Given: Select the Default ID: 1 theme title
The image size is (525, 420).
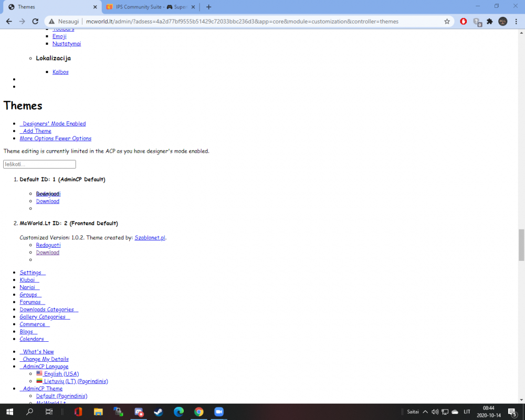Looking at the screenshot, I should coord(62,180).
